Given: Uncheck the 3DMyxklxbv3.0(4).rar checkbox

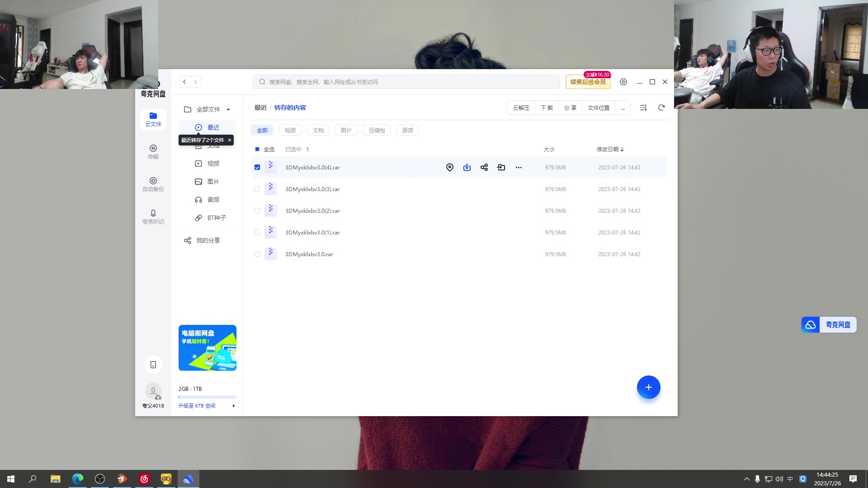Looking at the screenshot, I should pos(257,167).
